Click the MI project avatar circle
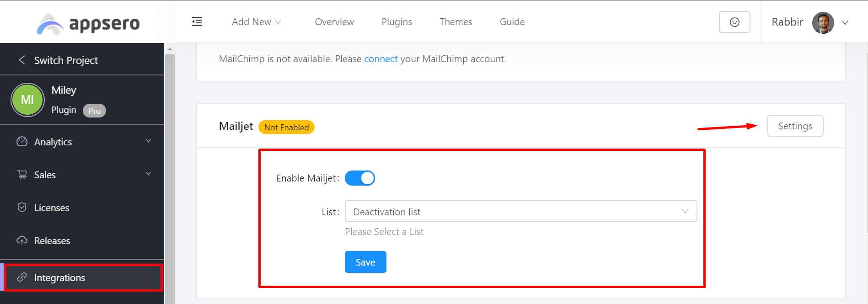 [x=27, y=100]
